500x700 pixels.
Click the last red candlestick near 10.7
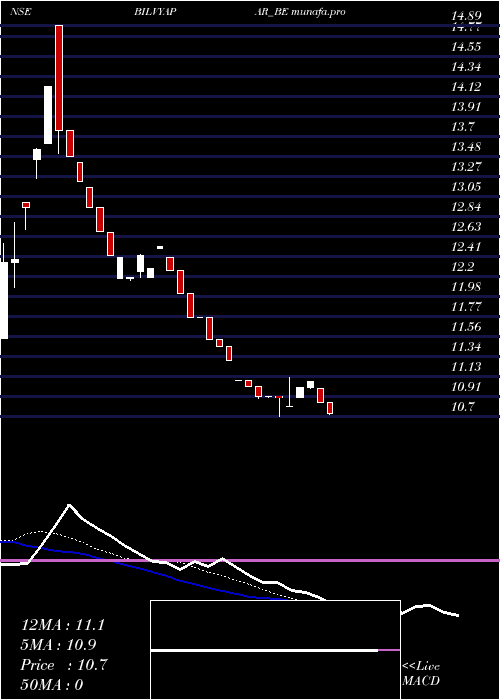[x=330, y=408]
